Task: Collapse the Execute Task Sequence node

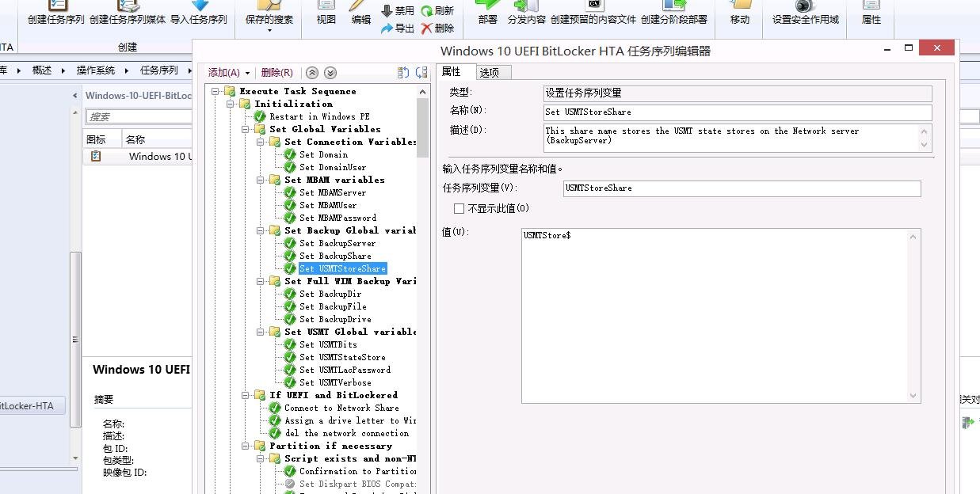Action: click(x=215, y=91)
